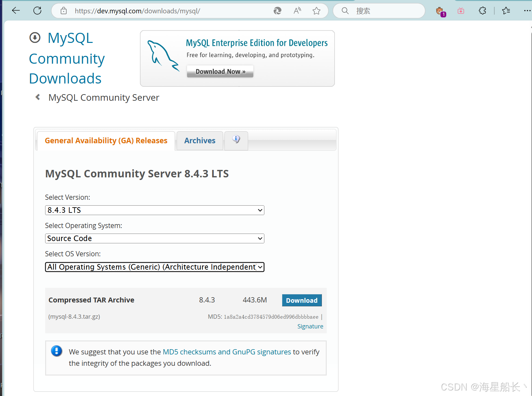Click the search magnifier icon
Image resolution: width=532 pixels, height=396 pixels.
[345, 11]
